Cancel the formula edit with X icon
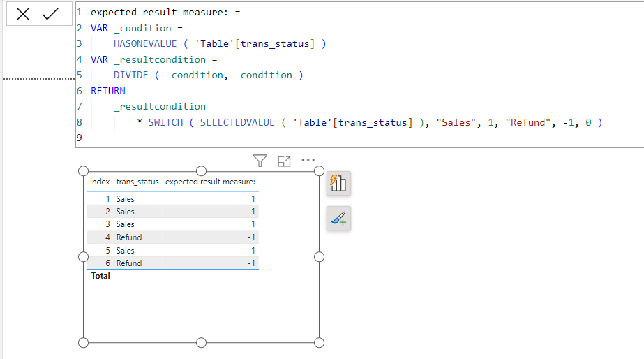 pyautogui.click(x=23, y=14)
